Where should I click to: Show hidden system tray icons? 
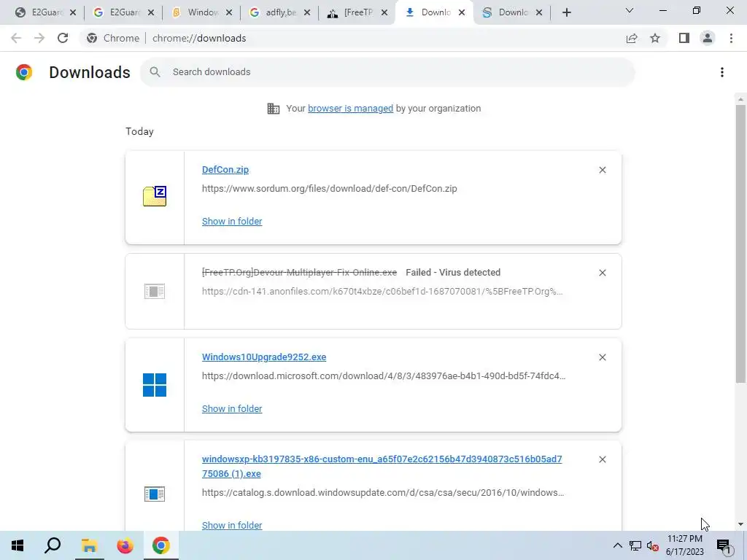tap(617, 545)
